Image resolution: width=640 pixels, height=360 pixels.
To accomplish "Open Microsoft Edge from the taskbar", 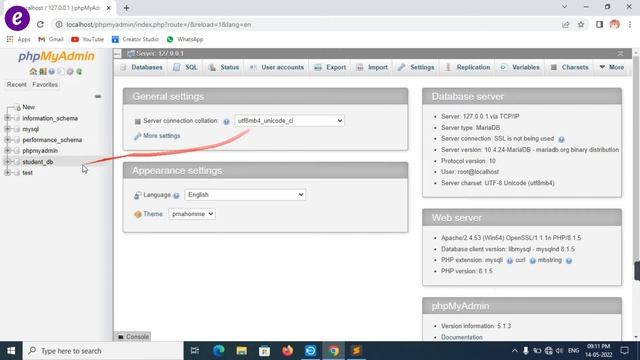I will pos(218,351).
